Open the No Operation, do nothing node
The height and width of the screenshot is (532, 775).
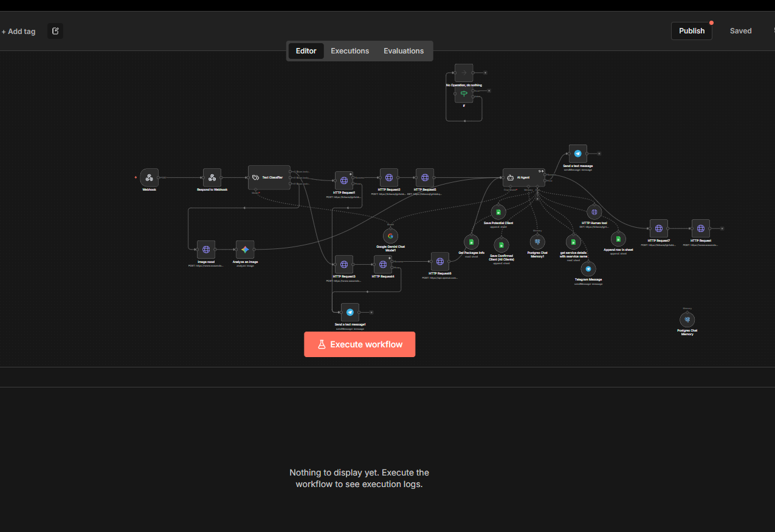click(464, 72)
